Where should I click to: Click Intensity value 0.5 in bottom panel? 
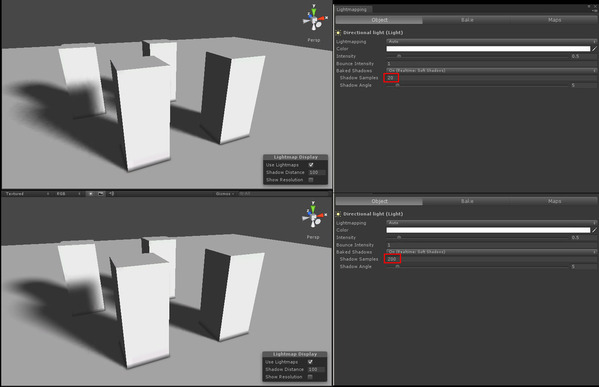[x=583, y=237]
